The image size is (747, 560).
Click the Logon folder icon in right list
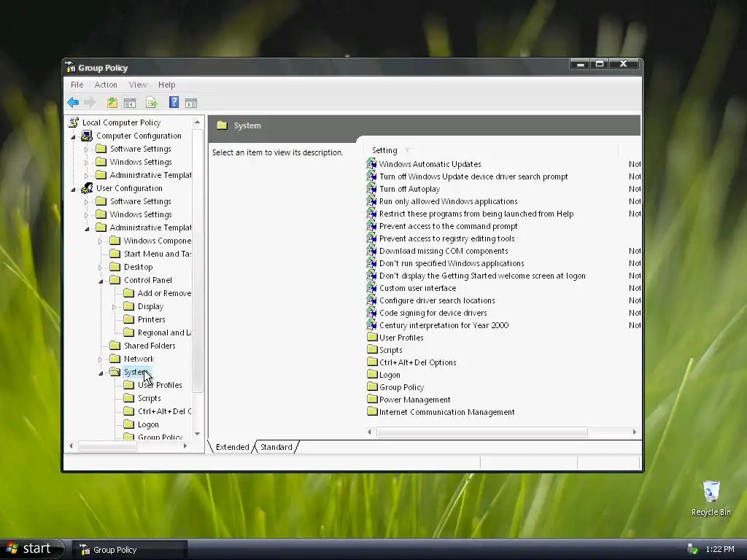pos(372,374)
